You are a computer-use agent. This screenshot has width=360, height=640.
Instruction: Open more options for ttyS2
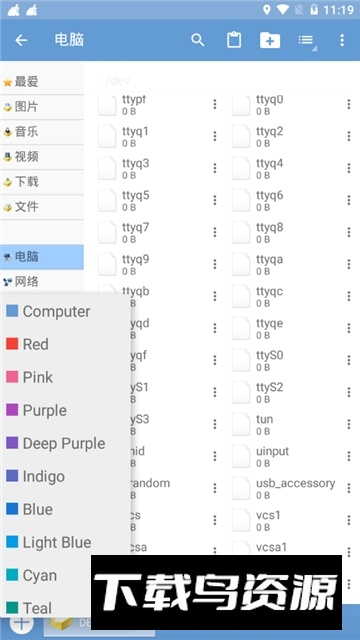pos(349,392)
